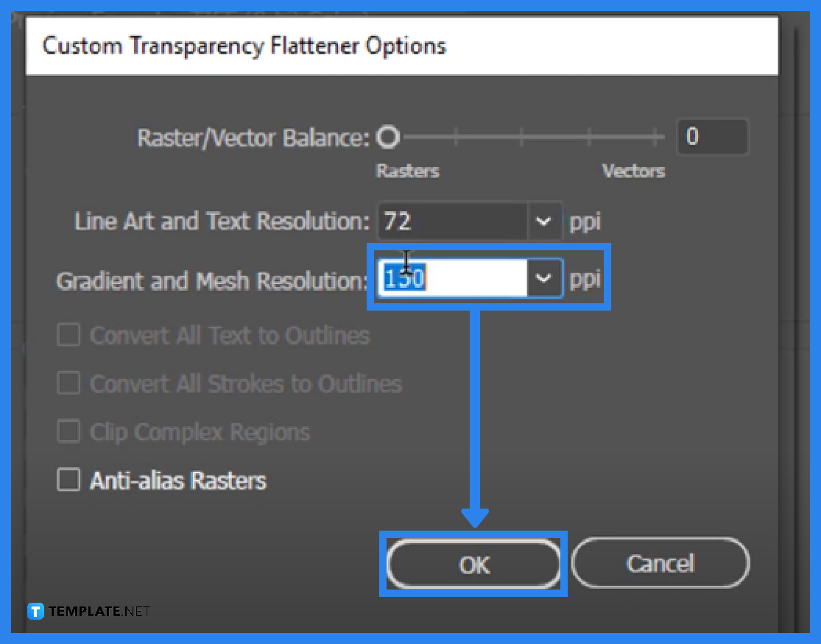The image size is (821, 644).
Task: Check Convert All Text to Outlines
Action: (x=68, y=335)
